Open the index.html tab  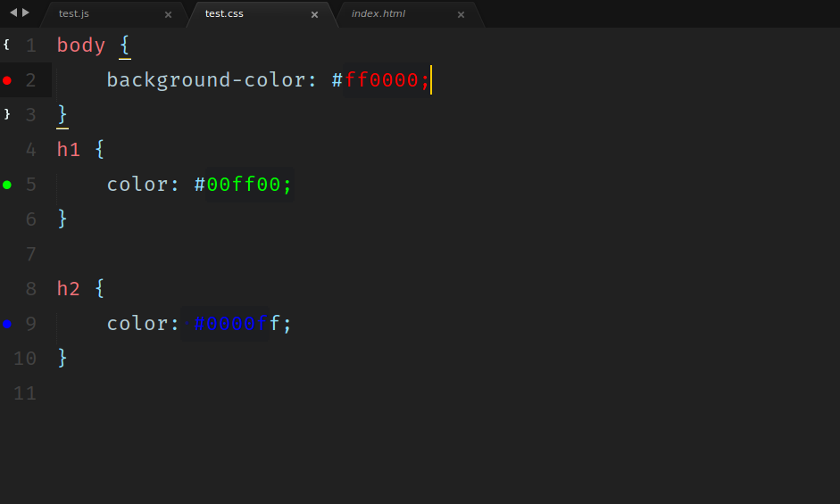tap(378, 14)
